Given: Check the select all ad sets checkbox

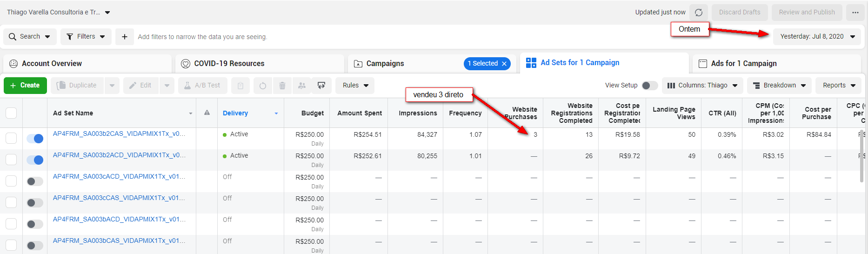Looking at the screenshot, I should 11,113.
